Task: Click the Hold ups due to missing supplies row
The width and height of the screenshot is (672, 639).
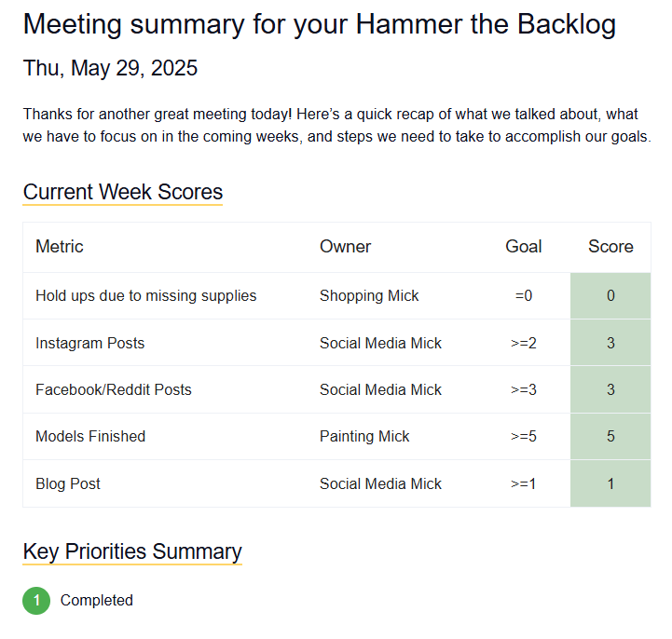Action: 146,296
